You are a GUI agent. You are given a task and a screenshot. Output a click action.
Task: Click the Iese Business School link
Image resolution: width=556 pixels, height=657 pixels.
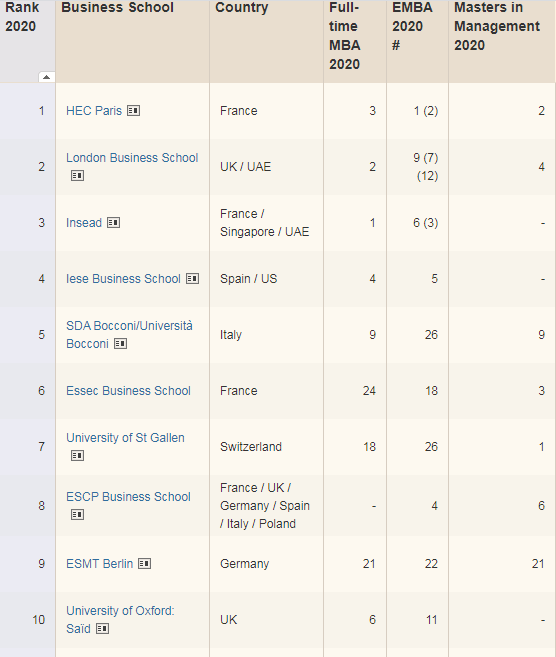click(x=123, y=279)
